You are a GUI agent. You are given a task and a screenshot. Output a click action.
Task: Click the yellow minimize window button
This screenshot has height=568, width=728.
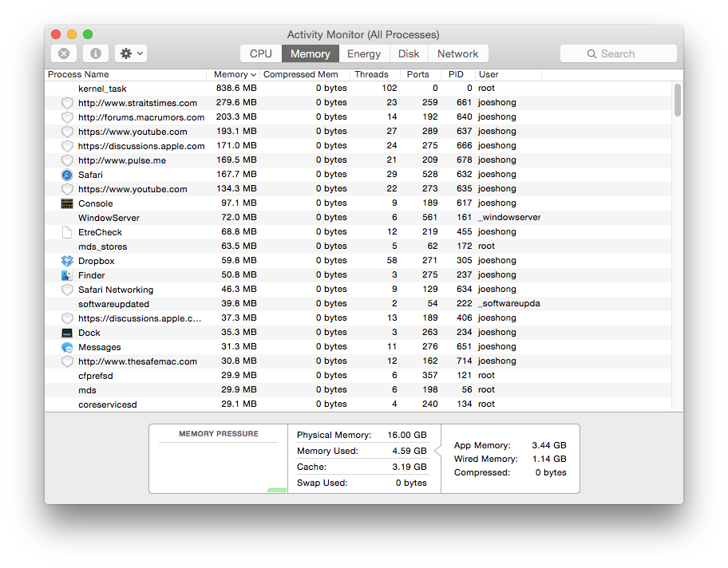[x=72, y=34]
